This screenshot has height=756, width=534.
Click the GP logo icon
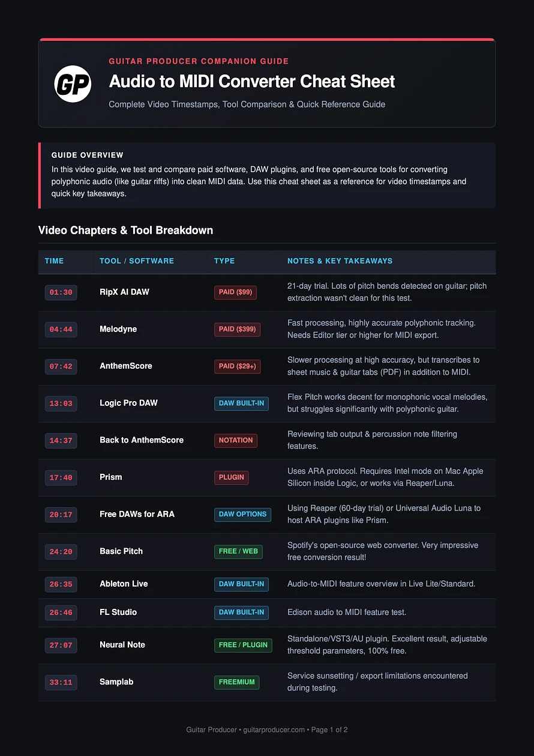[x=73, y=83]
